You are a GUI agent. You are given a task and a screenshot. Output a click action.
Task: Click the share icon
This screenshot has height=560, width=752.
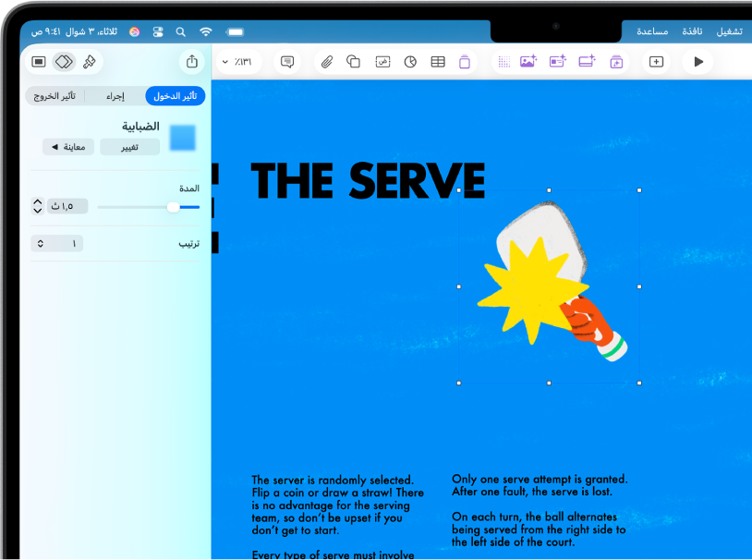tap(192, 61)
